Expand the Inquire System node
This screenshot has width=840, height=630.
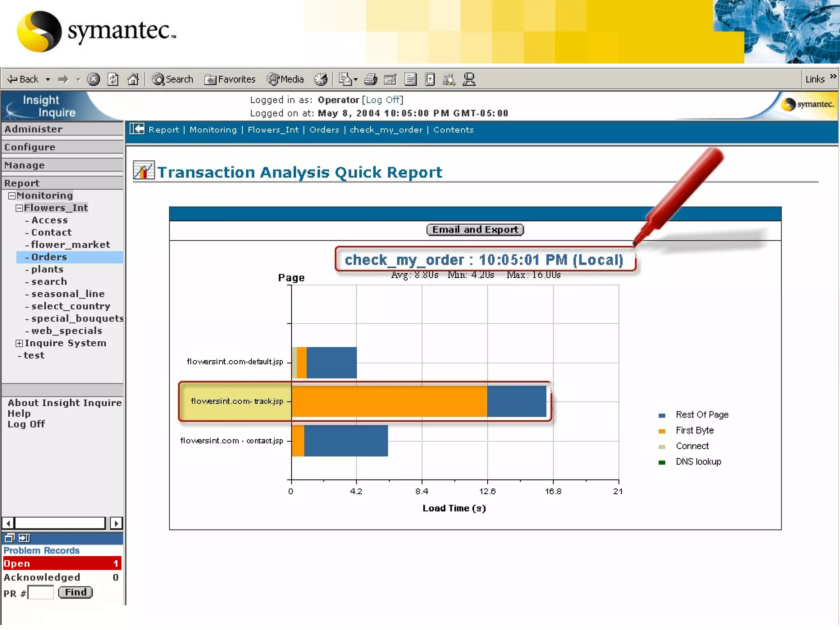tap(19, 343)
